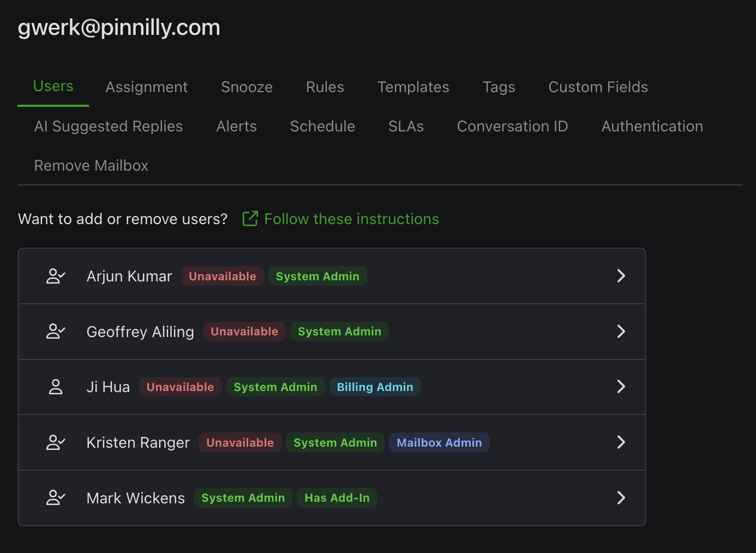The height and width of the screenshot is (553, 756).
Task: Click Ji Hua's Unavailable badge
Action: click(x=180, y=387)
